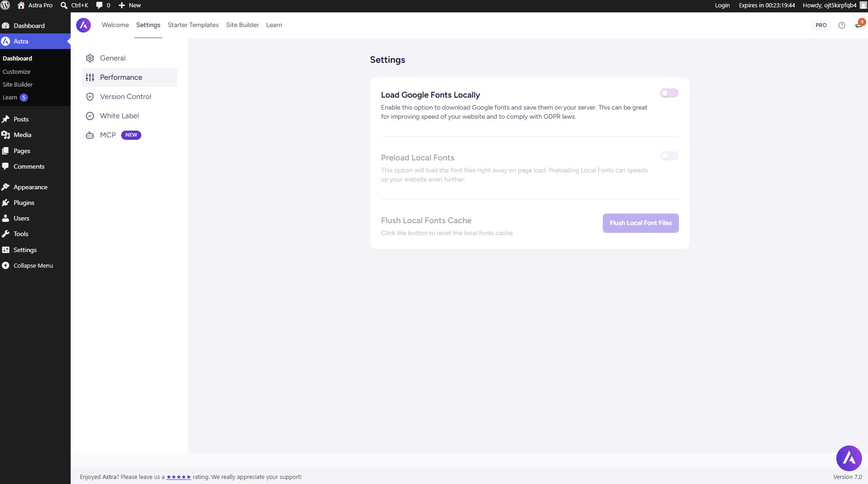Viewport: 868px width, 484px height.
Task: Click the Pages icon in the sidebar
Action: pyautogui.click(x=6, y=151)
